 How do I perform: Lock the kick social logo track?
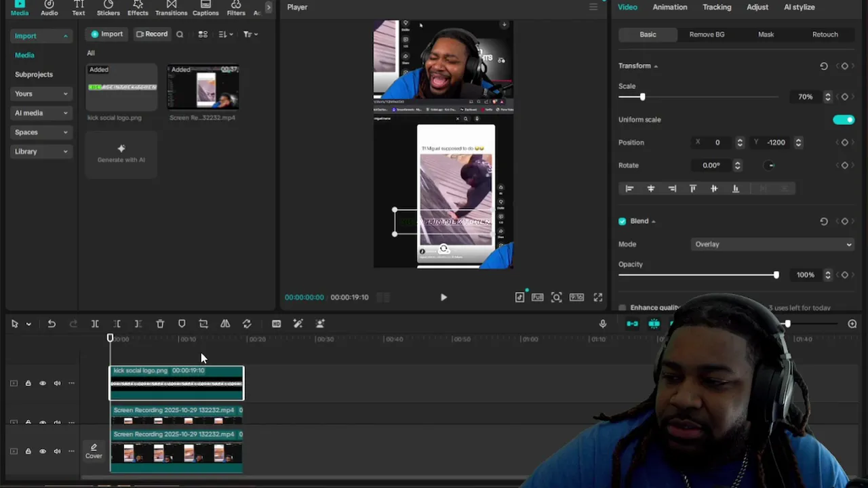pyautogui.click(x=28, y=384)
